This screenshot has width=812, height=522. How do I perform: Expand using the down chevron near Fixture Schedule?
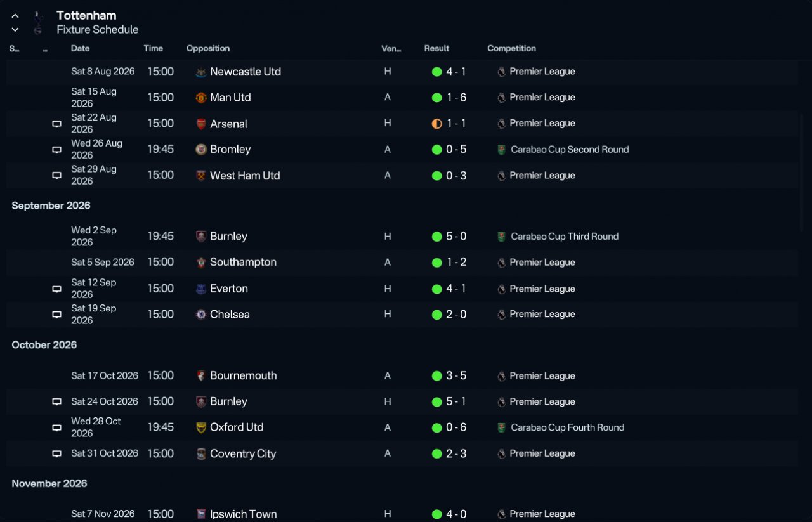point(15,30)
